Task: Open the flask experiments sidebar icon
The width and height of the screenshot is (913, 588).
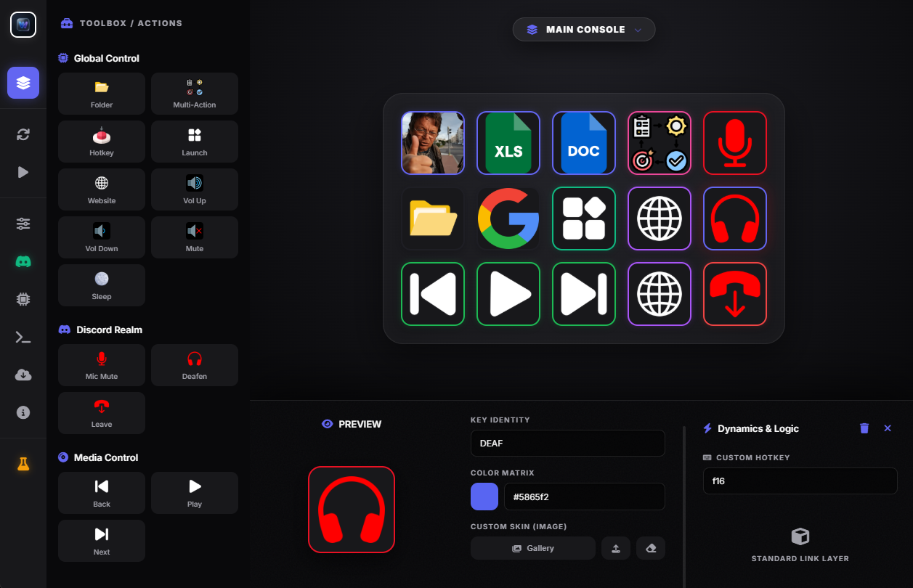Action: click(23, 465)
